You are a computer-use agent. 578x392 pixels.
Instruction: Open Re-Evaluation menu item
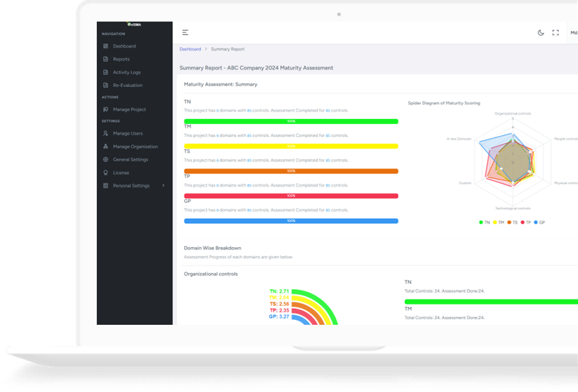tap(128, 85)
